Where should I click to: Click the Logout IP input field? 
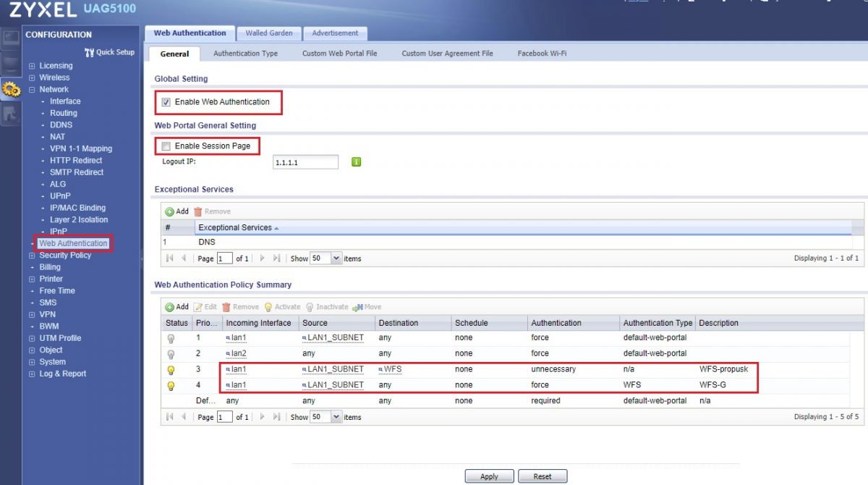(x=305, y=163)
